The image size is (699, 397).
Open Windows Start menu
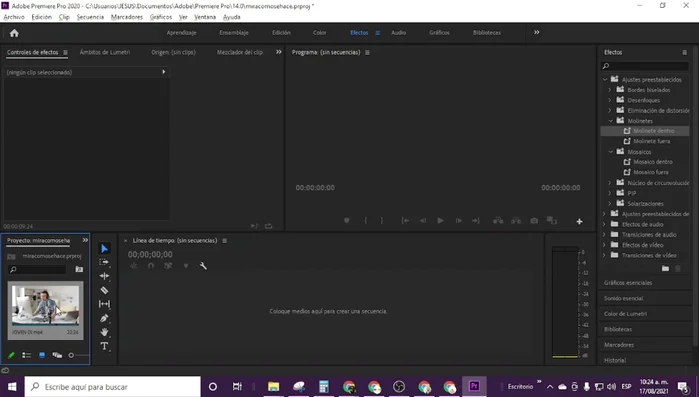pyautogui.click(x=12, y=386)
